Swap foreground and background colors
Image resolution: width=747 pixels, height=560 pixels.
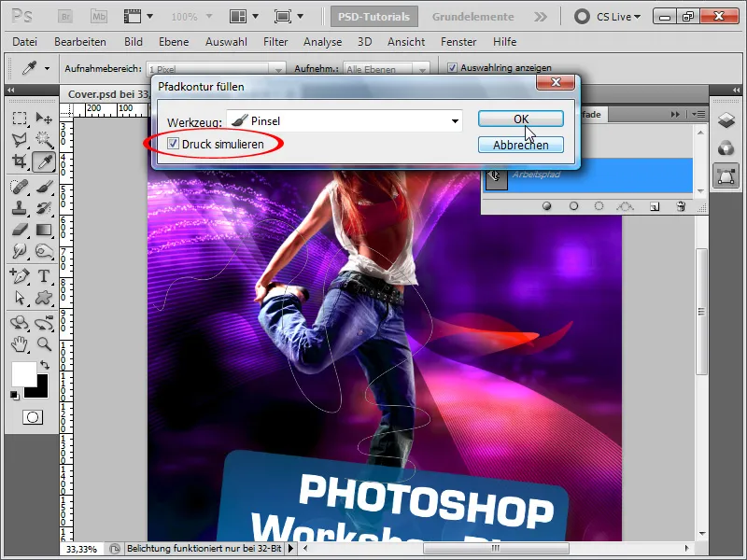(x=44, y=365)
